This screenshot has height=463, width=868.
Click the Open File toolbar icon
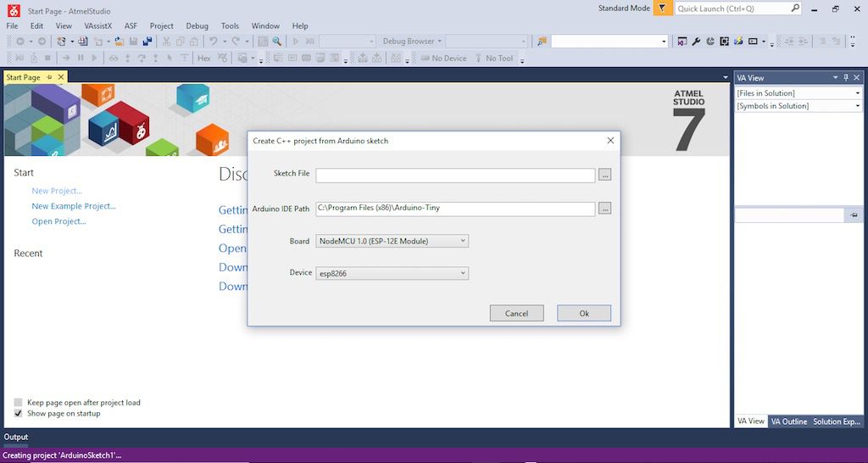pos(119,42)
